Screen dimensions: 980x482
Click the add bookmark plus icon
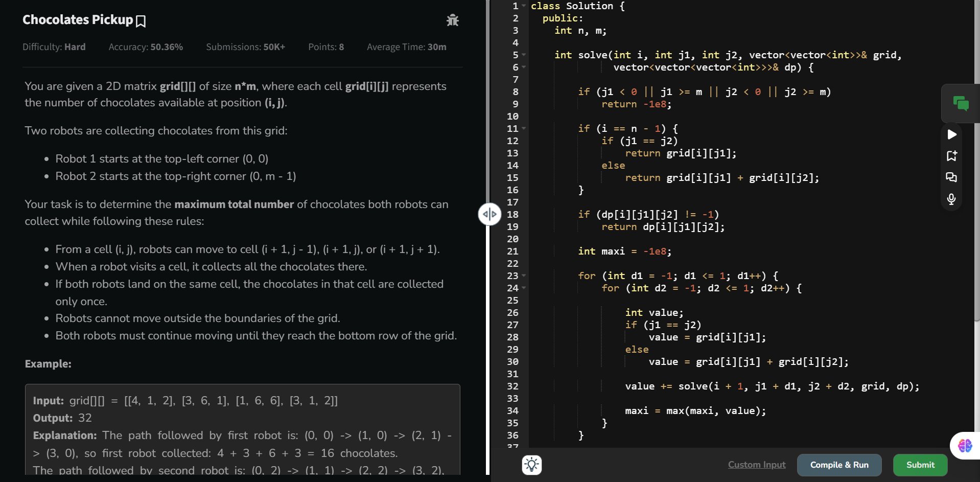coord(951,156)
